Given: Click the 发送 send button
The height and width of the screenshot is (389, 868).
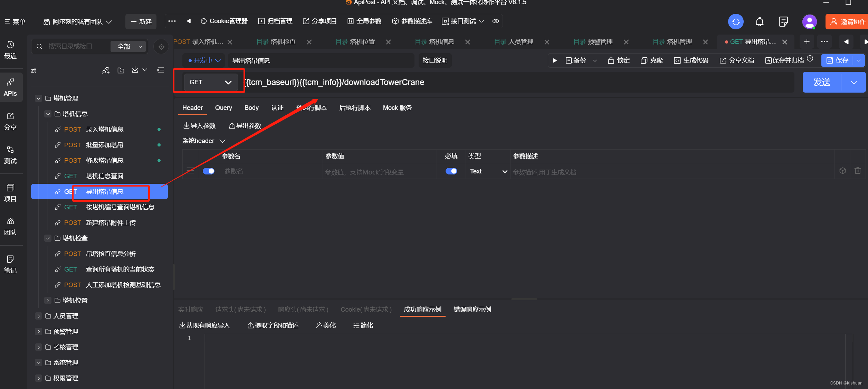Looking at the screenshot, I should (x=821, y=82).
